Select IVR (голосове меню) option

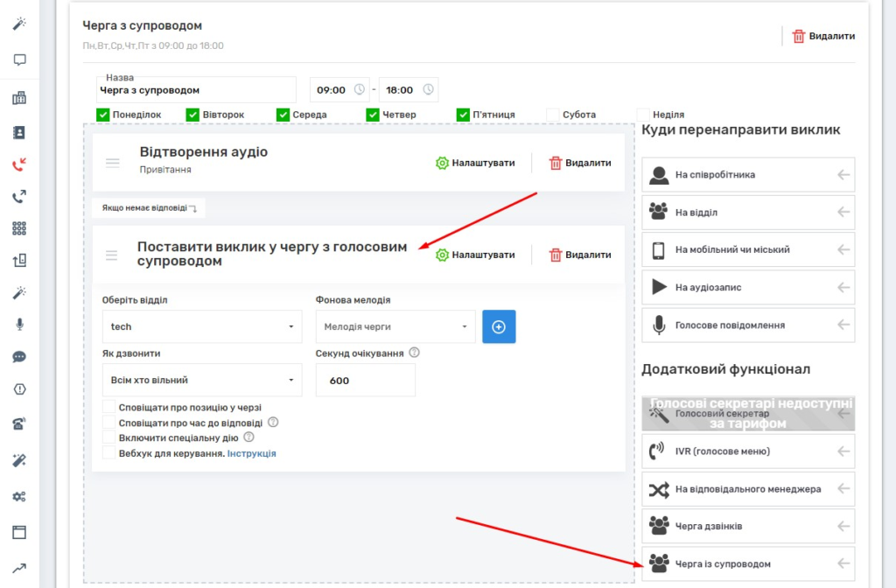(x=748, y=451)
